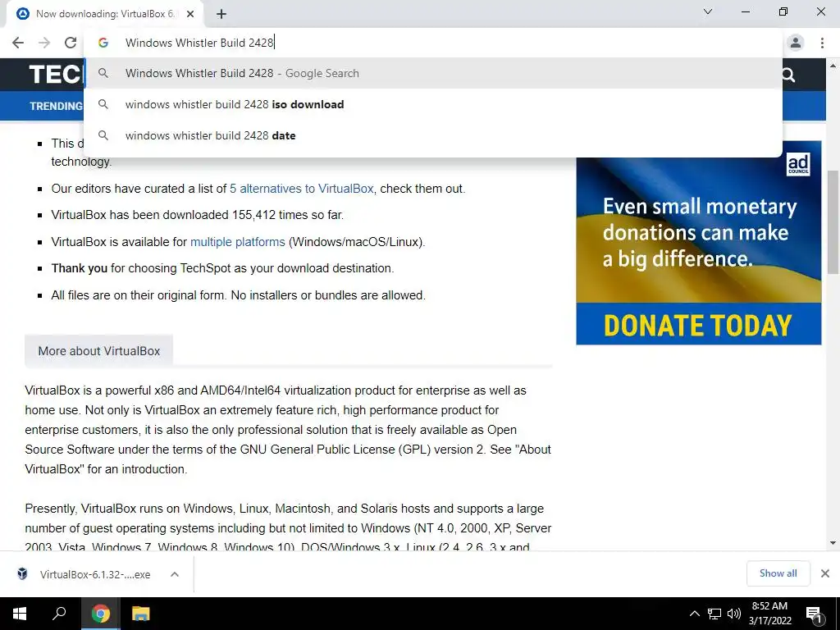
Task: Click the TRENDING label in the nav bar
Action: (x=57, y=106)
